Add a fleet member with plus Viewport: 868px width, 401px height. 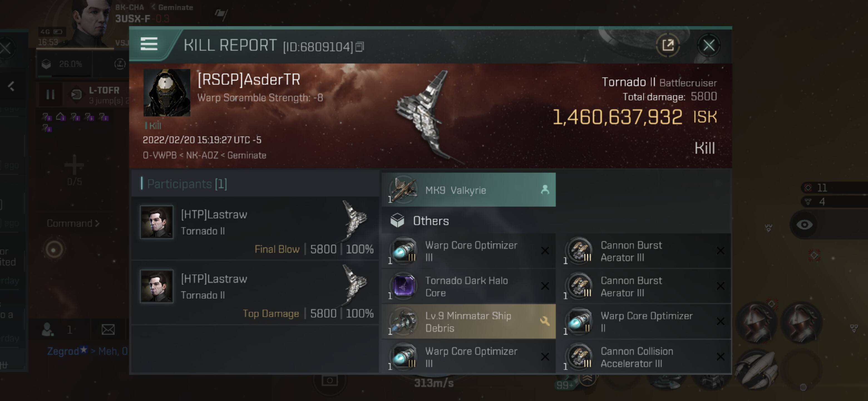click(x=74, y=165)
